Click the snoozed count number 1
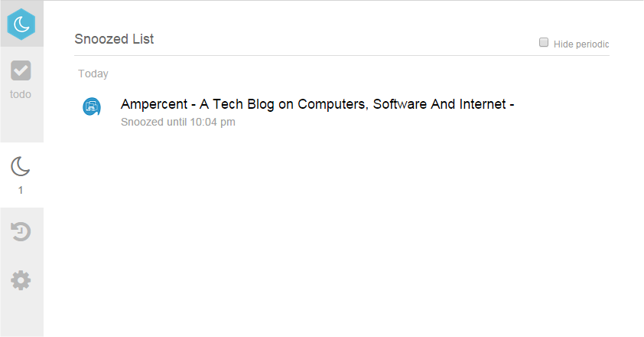This screenshot has height=337, width=644. click(21, 190)
